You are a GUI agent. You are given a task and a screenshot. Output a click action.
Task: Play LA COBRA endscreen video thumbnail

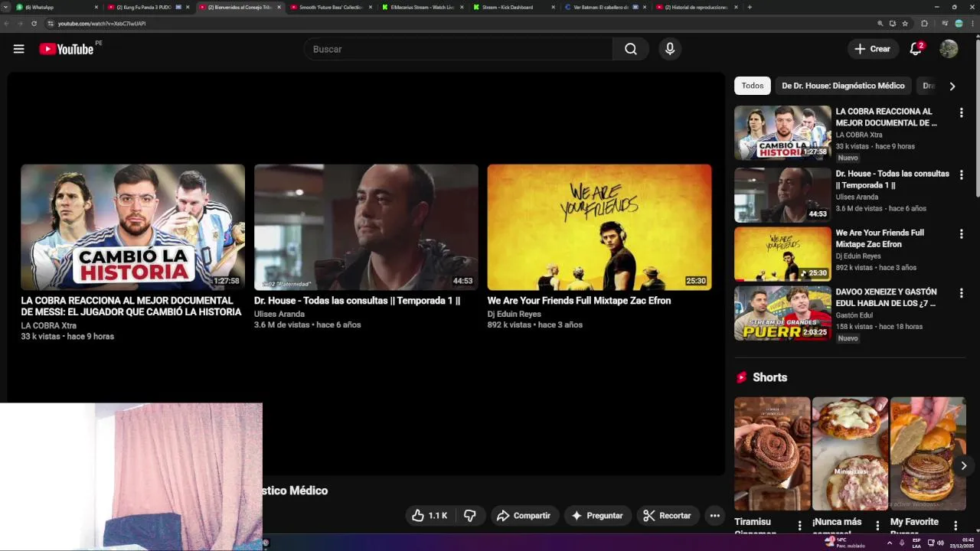[132, 227]
